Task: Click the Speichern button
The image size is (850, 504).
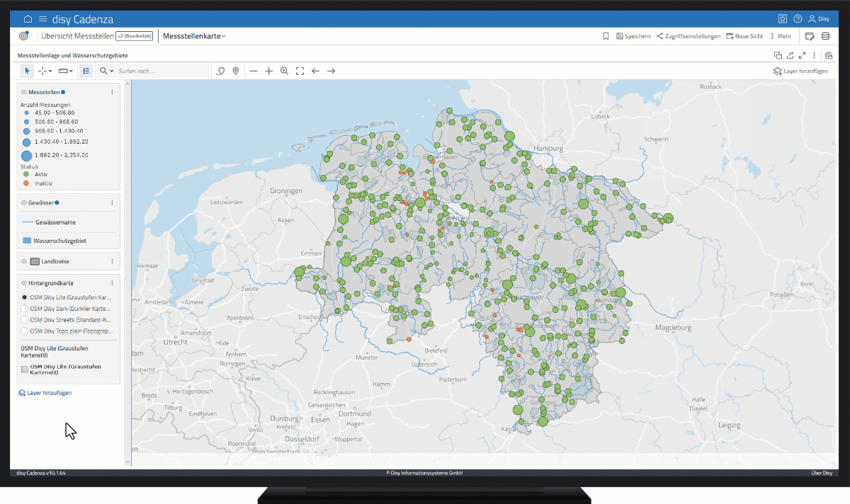Action: point(633,36)
